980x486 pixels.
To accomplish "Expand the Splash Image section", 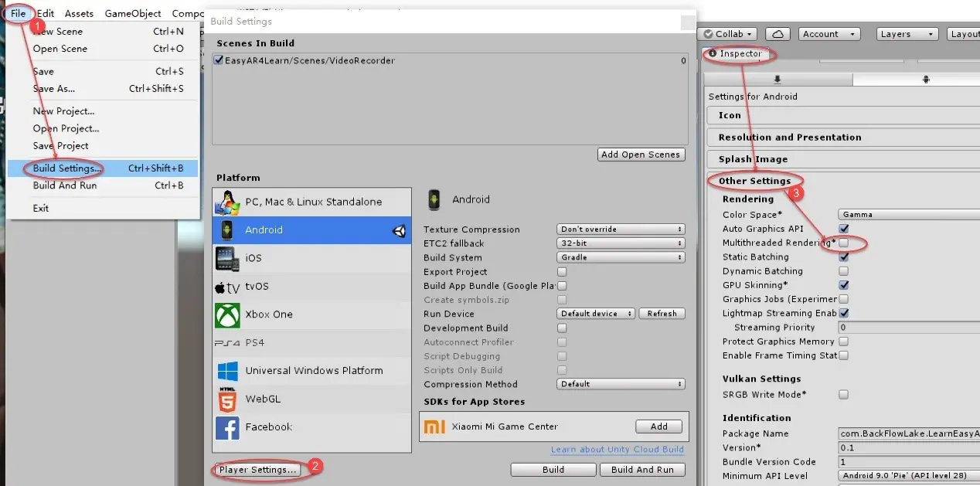I will 843,159.
